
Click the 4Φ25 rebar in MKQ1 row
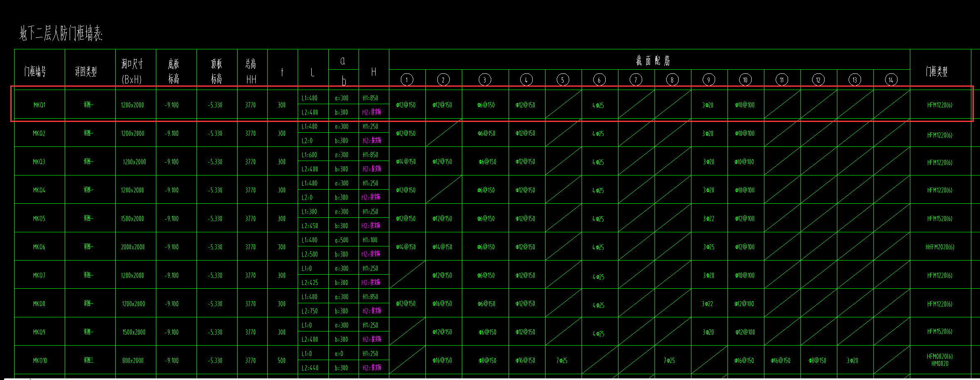598,105
